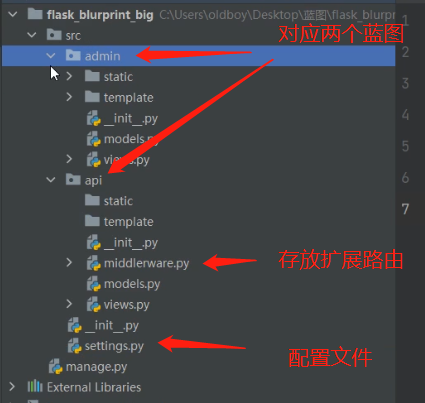Open the manage.py Python file icon
Image resolution: width=425 pixels, height=403 pixels.
[x=56, y=366]
